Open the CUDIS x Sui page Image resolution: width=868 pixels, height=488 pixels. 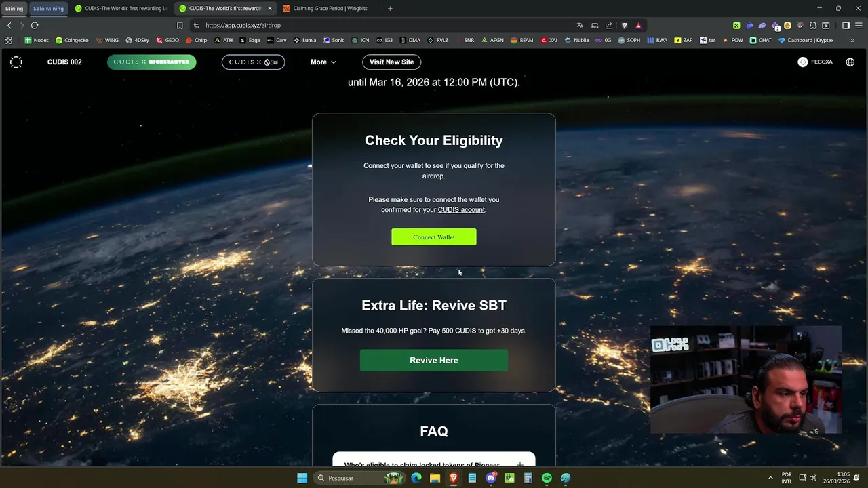(x=254, y=62)
